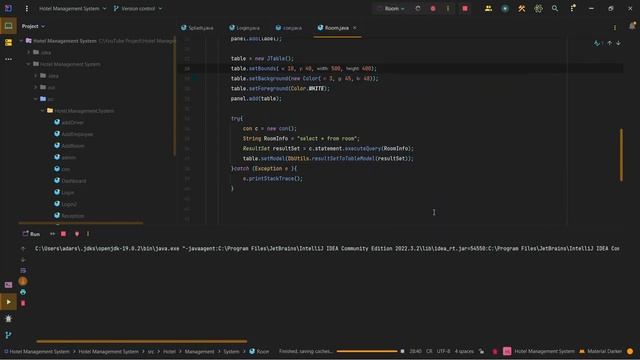
Task: Go to previous highlighted problem arrow
Action: (609, 43)
